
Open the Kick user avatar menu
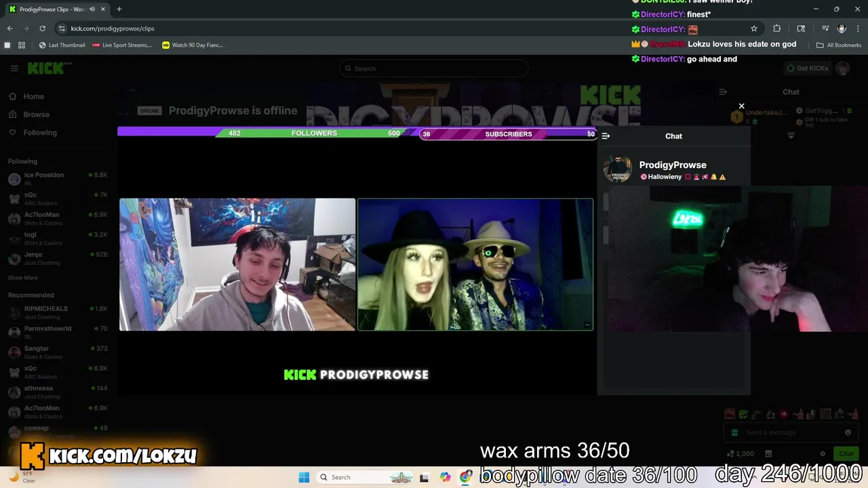843,68
